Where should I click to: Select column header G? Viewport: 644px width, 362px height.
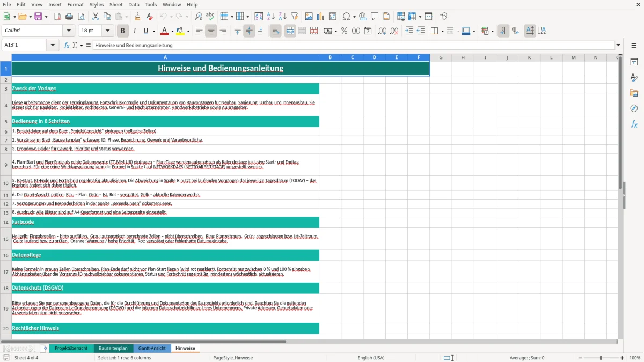pyautogui.click(x=441, y=57)
